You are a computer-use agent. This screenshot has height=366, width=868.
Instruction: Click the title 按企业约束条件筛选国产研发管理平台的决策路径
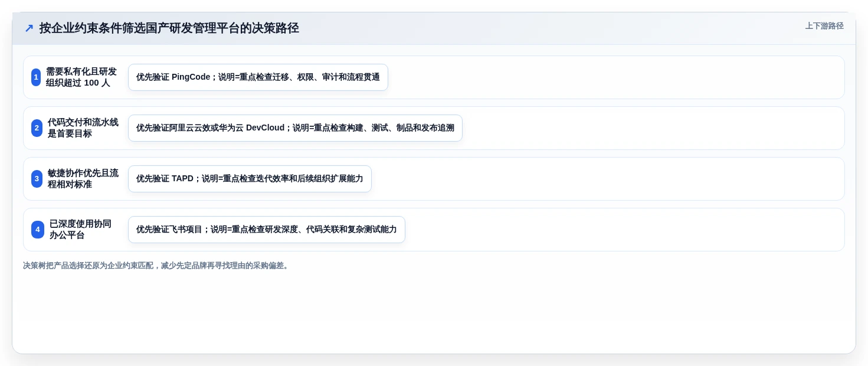(x=169, y=28)
